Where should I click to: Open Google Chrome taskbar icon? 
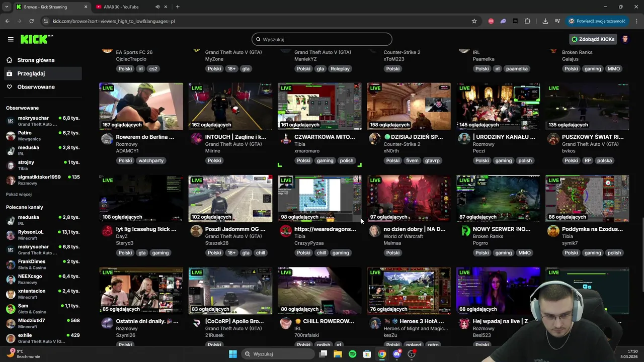point(382,354)
